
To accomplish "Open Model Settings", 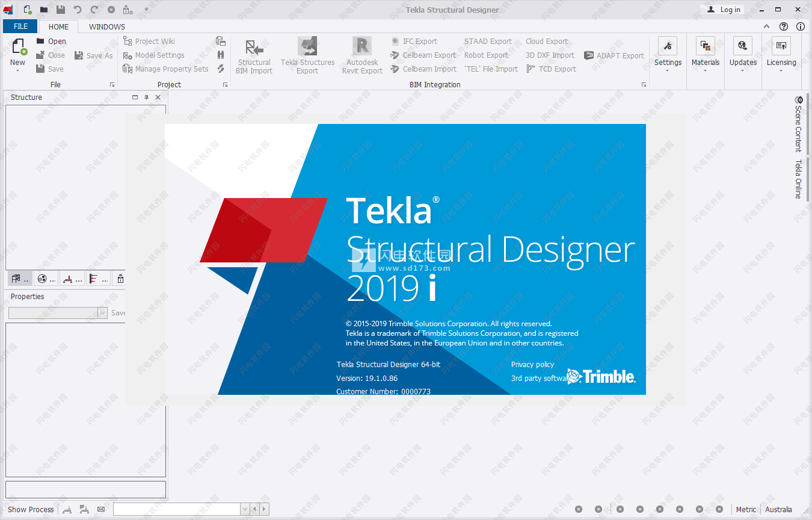I will point(153,55).
